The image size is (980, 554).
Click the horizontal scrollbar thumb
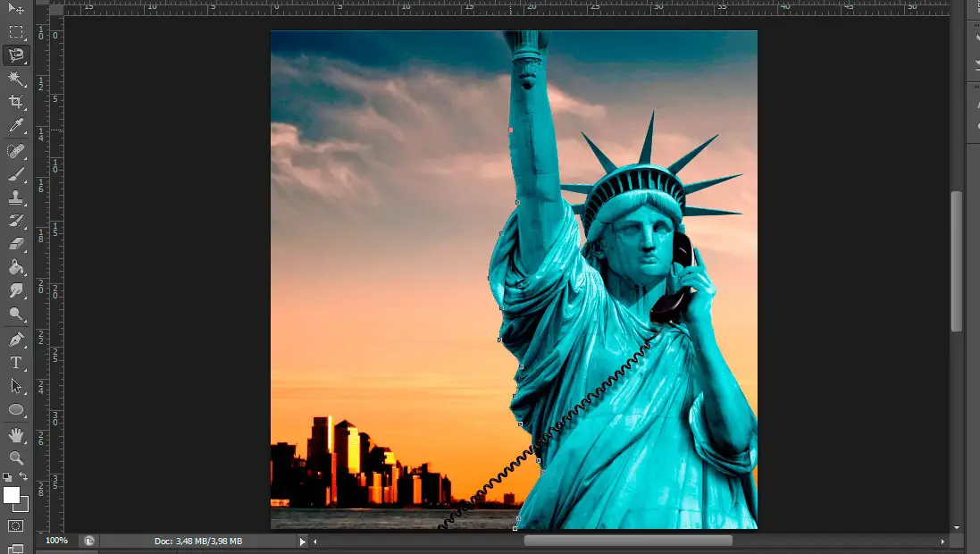(x=628, y=541)
